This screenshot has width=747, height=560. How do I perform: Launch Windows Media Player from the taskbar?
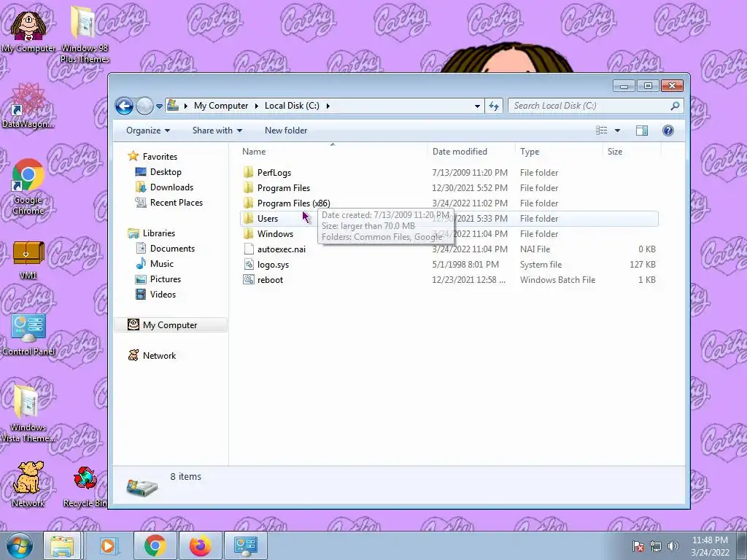(108, 545)
